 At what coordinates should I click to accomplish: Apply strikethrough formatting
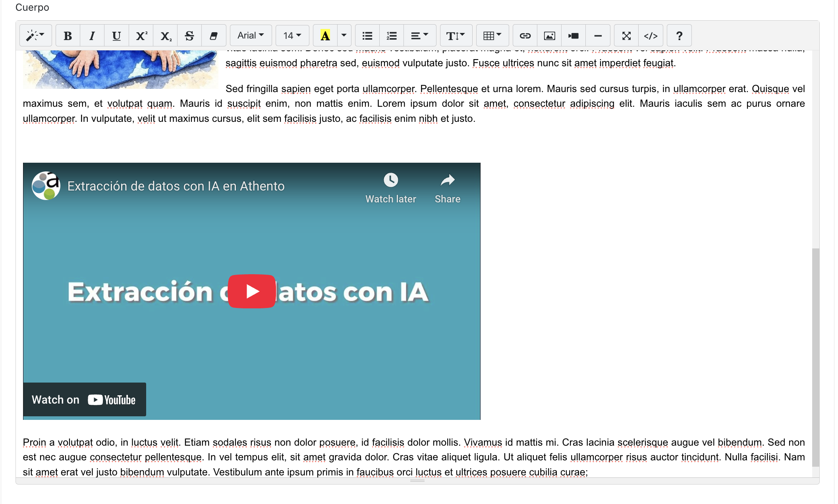click(189, 36)
